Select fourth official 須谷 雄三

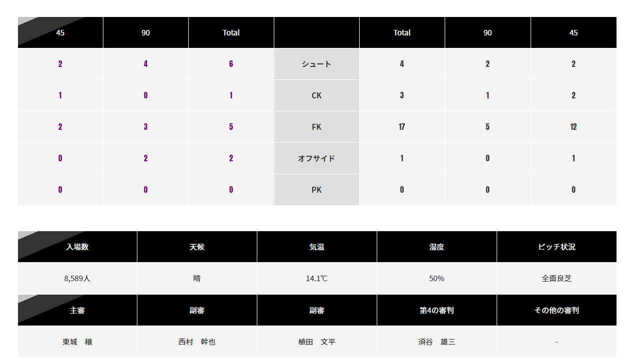(x=437, y=342)
